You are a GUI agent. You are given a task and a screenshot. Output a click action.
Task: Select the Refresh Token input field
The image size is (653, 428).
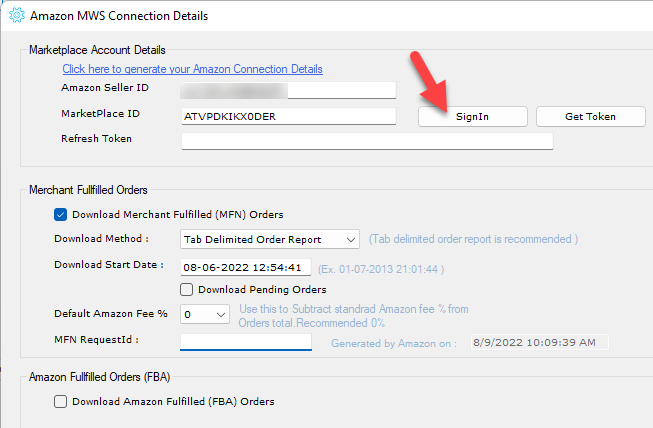366,140
